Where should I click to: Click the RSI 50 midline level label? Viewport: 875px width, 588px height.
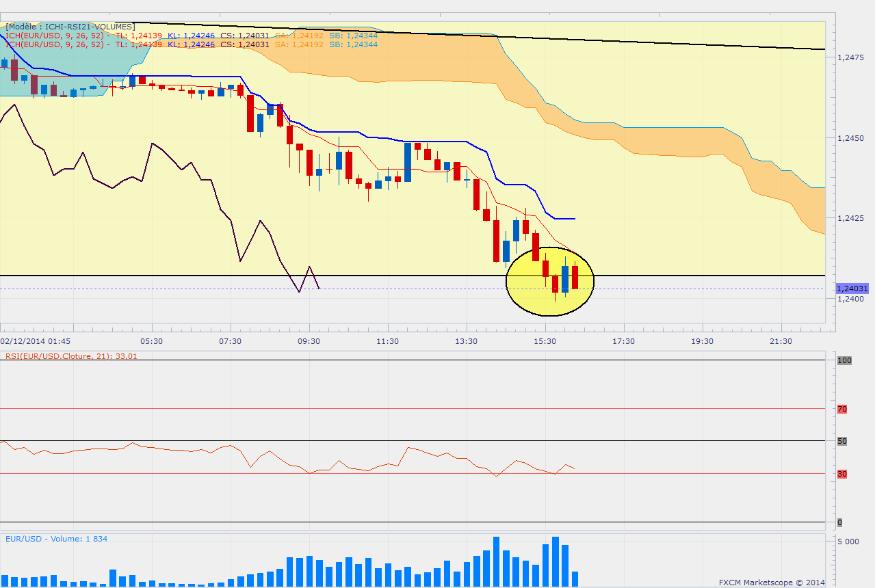pos(842,441)
